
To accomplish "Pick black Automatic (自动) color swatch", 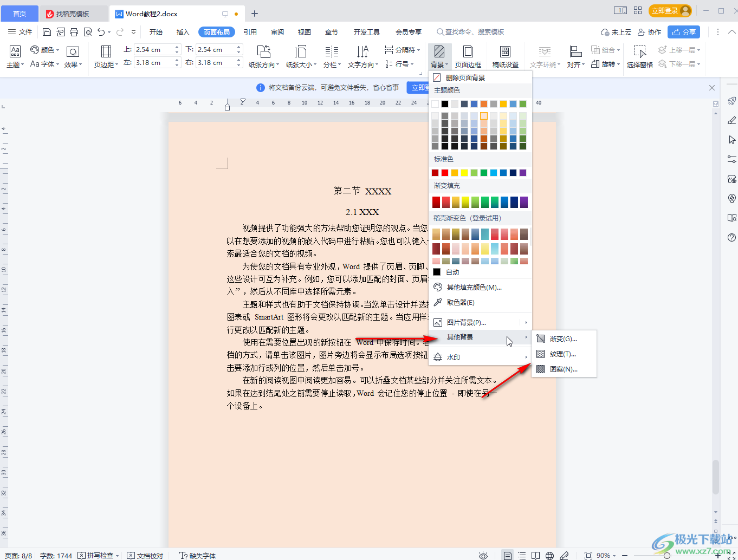I will click(x=437, y=272).
